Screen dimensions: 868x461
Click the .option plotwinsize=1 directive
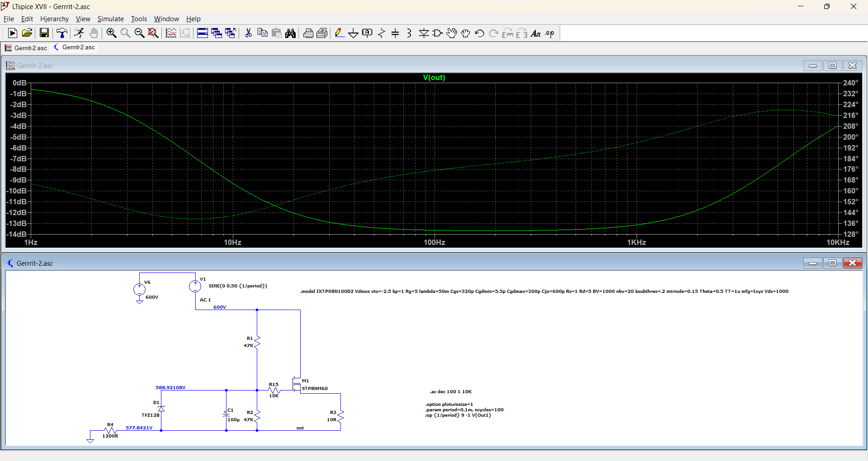pyautogui.click(x=449, y=405)
